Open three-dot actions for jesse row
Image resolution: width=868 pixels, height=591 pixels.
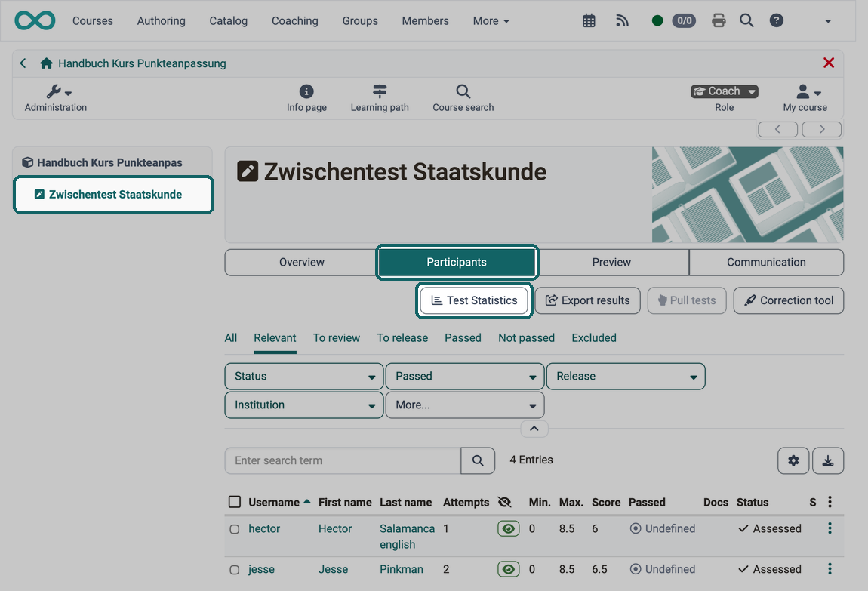click(x=830, y=569)
